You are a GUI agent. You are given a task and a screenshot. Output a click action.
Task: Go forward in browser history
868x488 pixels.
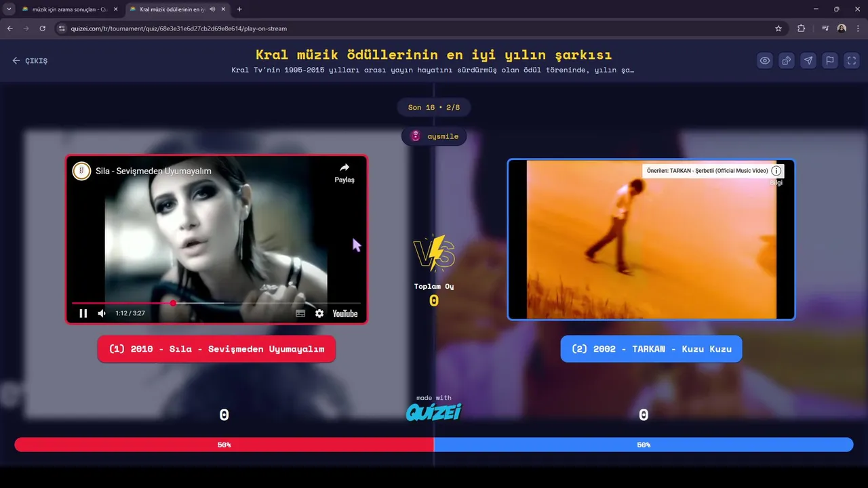[x=26, y=28]
